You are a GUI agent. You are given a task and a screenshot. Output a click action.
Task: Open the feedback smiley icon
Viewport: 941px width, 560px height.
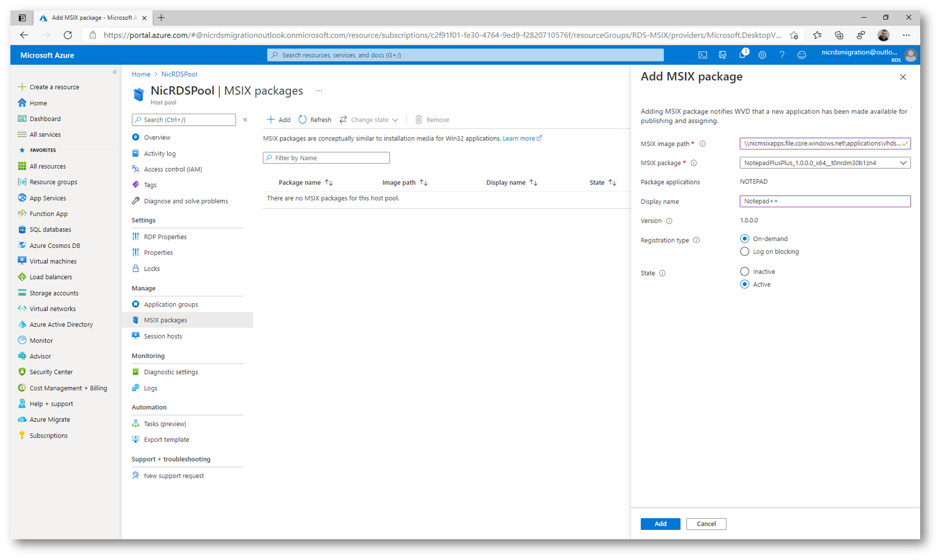(801, 55)
